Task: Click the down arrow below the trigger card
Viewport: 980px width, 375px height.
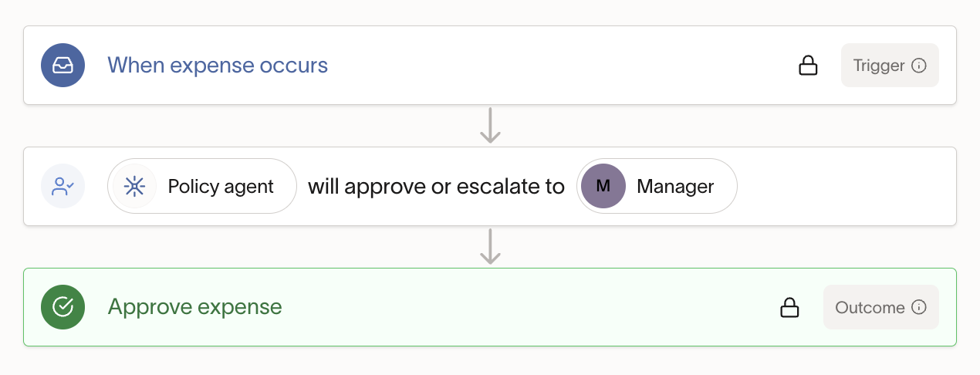Action: [x=490, y=126]
